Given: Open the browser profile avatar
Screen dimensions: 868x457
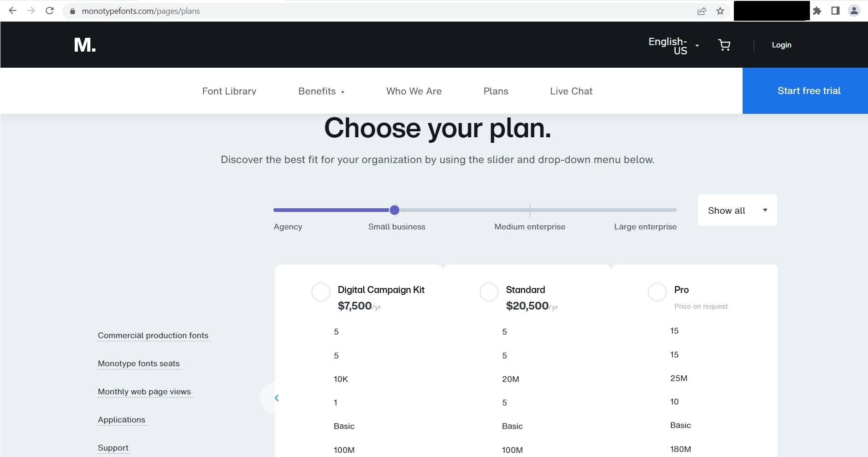Looking at the screenshot, I should click(854, 11).
